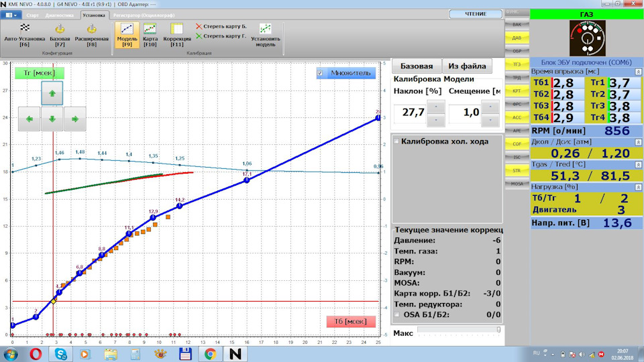Enable Калибровка хол. хода checkbox
Image resolution: width=644 pixels, height=362 pixels.
click(x=396, y=141)
